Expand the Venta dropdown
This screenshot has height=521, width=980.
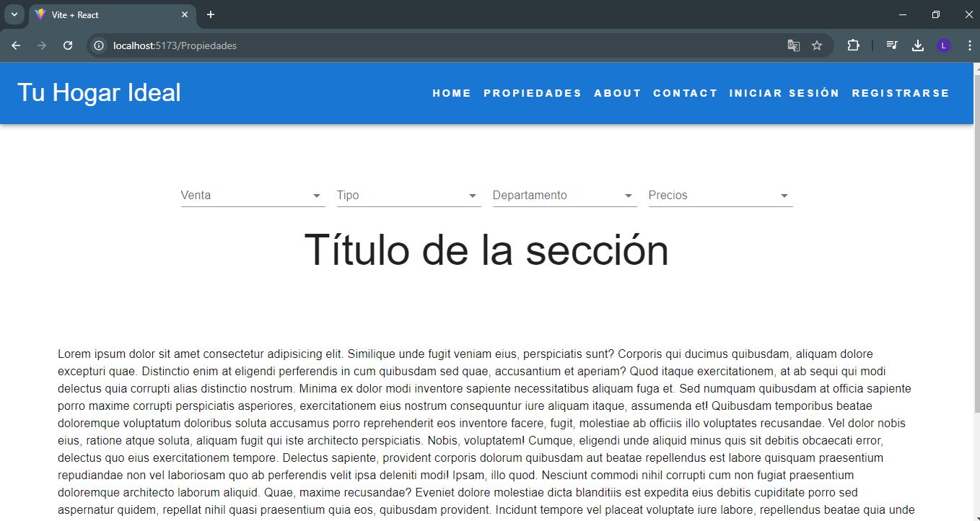[x=253, y=195]
